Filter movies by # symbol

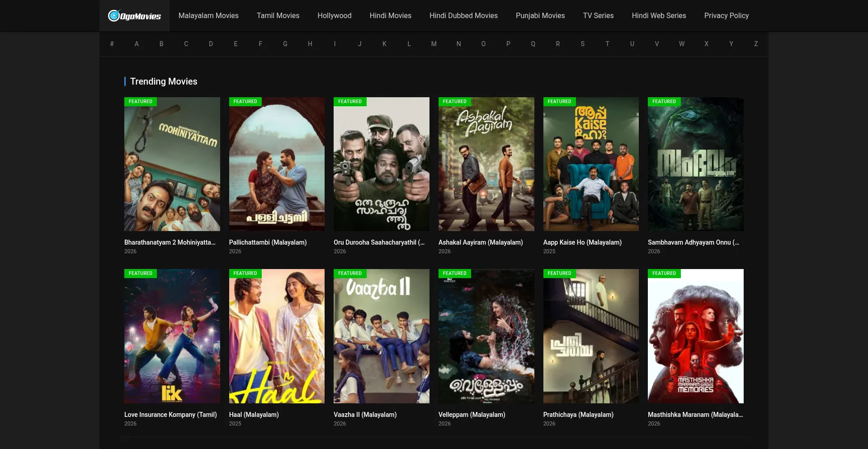112,44
